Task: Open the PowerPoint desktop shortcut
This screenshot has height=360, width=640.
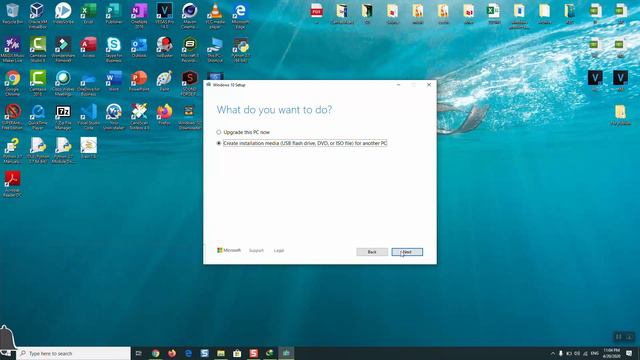Action: 139,81
